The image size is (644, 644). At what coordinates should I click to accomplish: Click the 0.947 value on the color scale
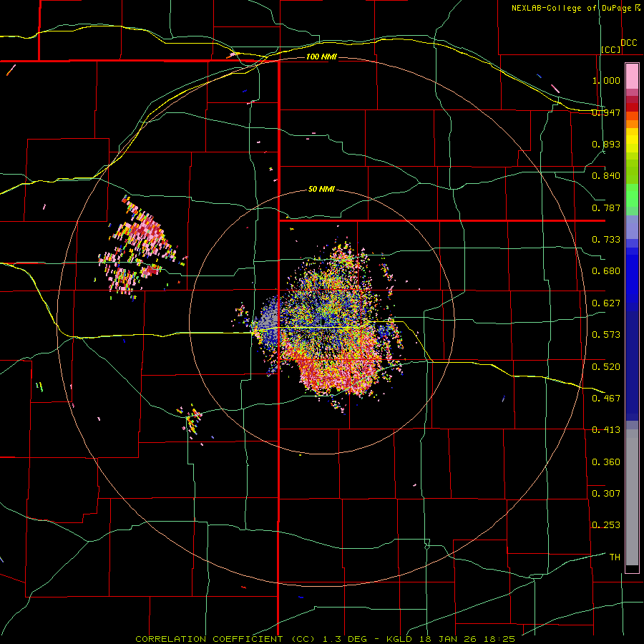coord(606,112)
